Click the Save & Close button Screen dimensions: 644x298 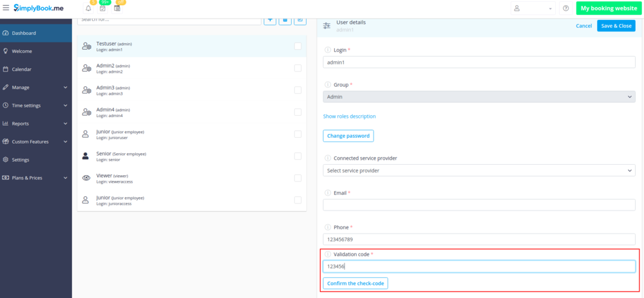[x=616, y=26]
